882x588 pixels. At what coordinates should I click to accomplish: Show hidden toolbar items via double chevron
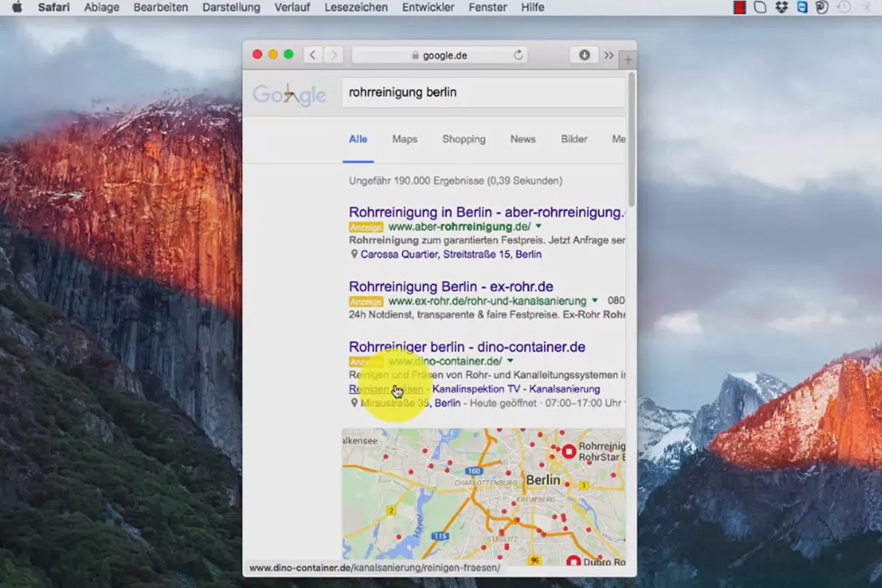[609, 55]
